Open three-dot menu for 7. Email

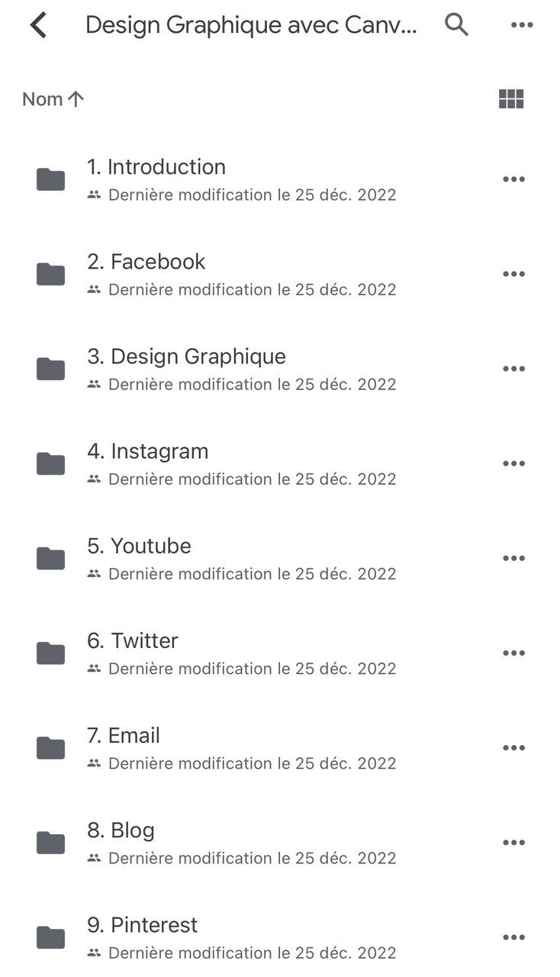click(513, 748)
